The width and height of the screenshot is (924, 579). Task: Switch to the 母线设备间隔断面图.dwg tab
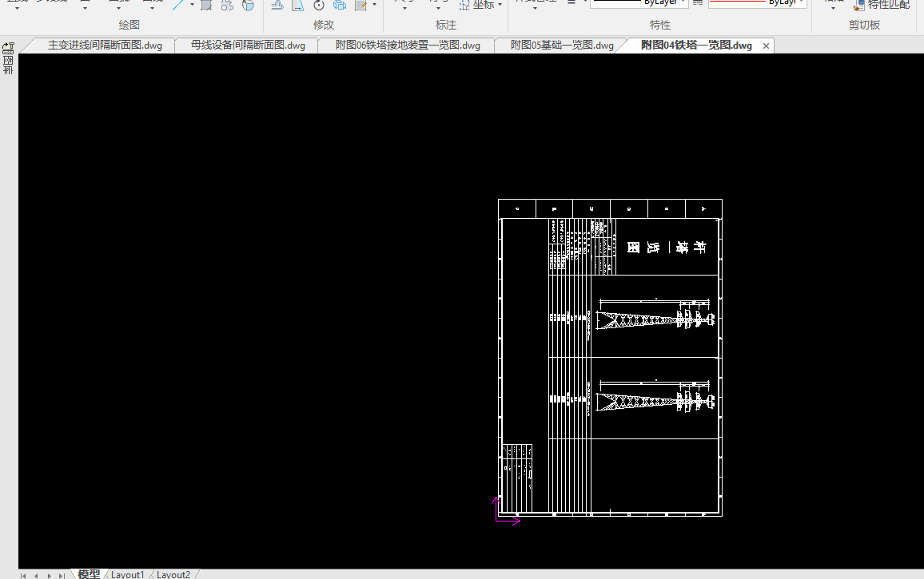click(x=248, y=46)
